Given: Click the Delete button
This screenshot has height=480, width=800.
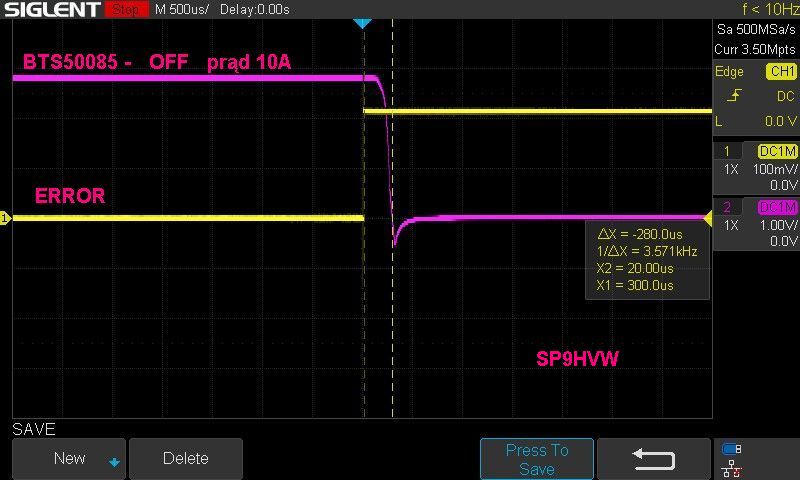Looking at the screenshot, I should [186, 459].
